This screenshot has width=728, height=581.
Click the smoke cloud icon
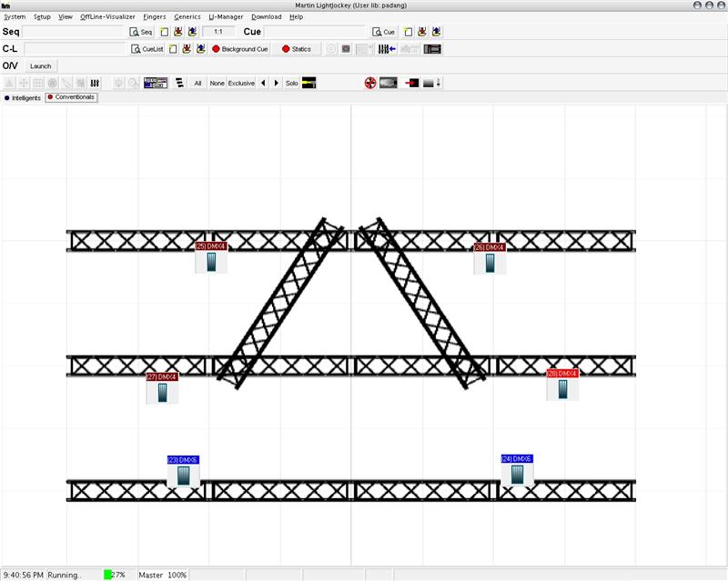[389, 83]
